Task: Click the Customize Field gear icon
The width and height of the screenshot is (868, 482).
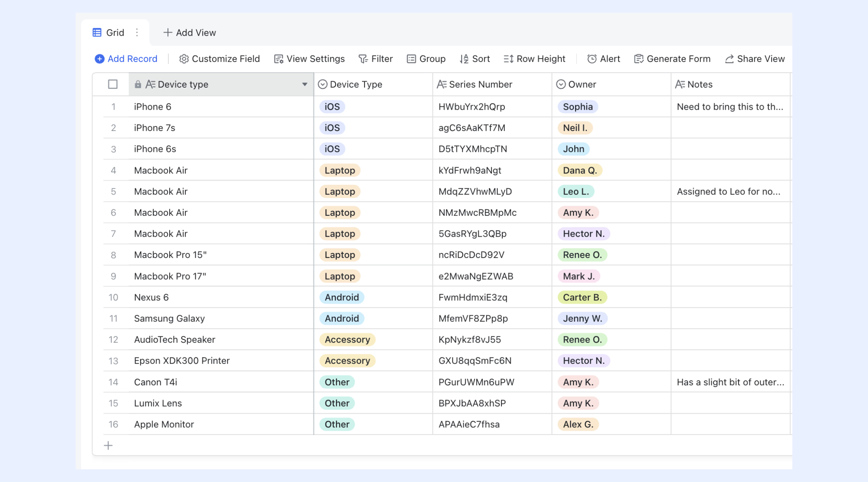Action: coord(184,59)
